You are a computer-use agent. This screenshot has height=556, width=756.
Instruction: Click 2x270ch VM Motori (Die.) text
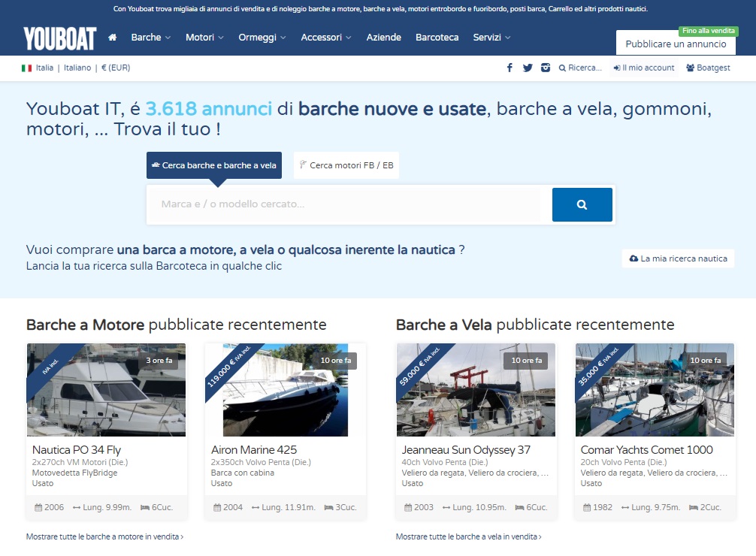pyautogui.click(x=80, y=462)
